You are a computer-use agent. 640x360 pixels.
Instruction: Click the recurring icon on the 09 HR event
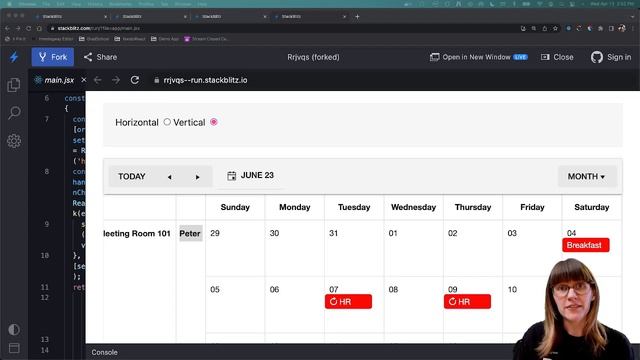(x=452, y=302)
